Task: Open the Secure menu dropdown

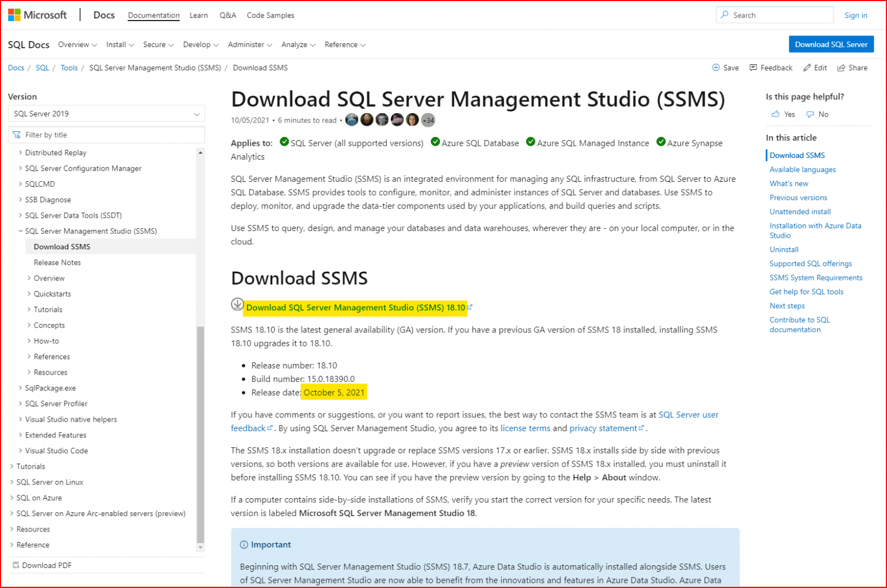Action: point(159,45)
